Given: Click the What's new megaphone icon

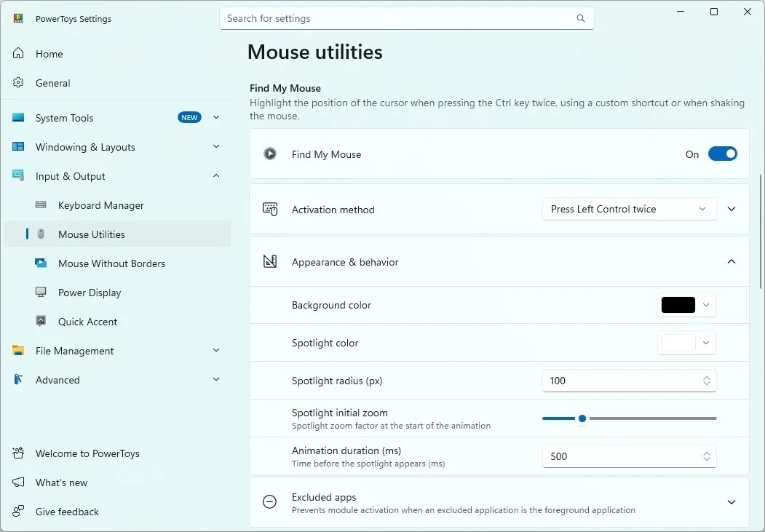Looking at the screenshot, I should click(x=18, y=483).
